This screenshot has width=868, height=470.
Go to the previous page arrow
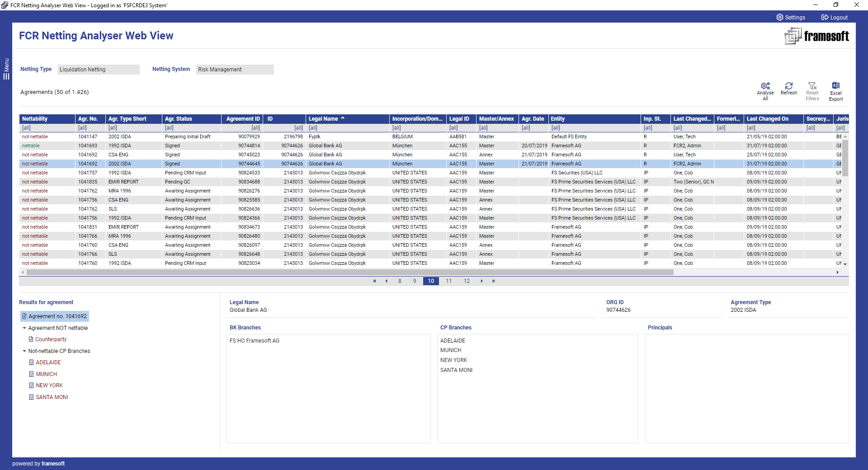[386, 281]
